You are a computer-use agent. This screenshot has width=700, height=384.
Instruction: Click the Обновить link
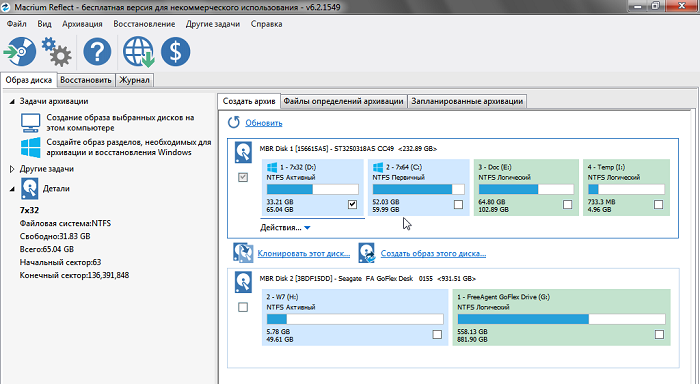pyautogui.click(x=264, y=123)
